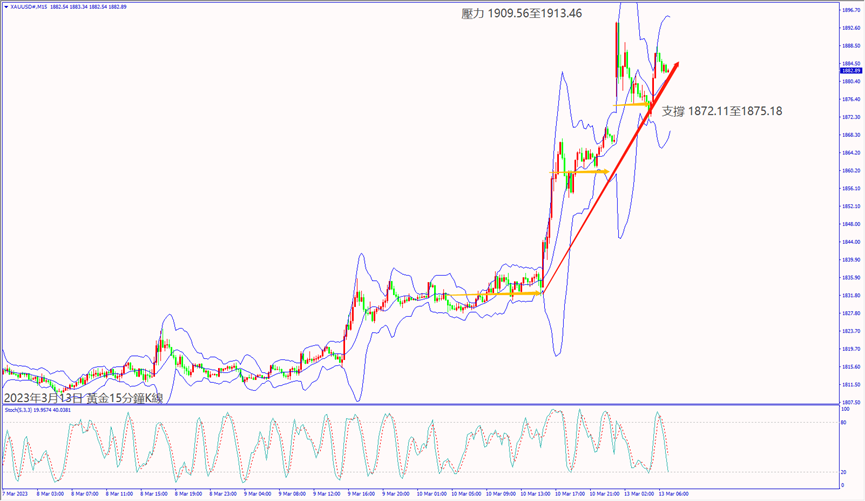Click the 1860.20 price axis label
865x501 pixels.
pyautogui.click(x=851, y=171)
